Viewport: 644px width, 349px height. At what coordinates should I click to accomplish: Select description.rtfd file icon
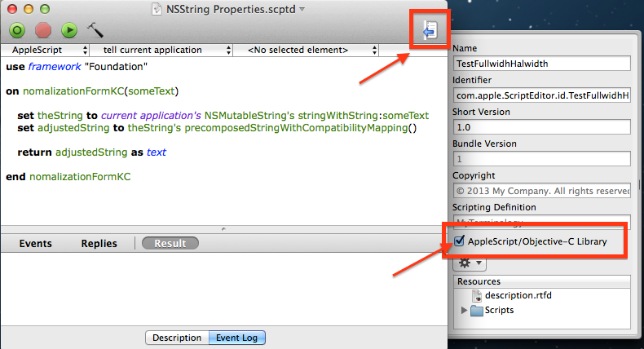point(477,295)
